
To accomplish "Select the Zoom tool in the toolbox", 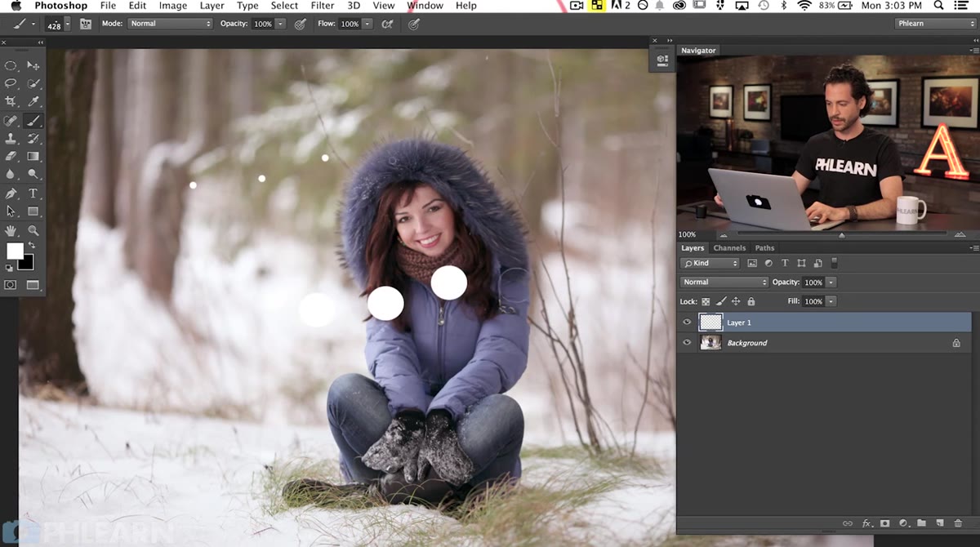I will coord(33,231).
